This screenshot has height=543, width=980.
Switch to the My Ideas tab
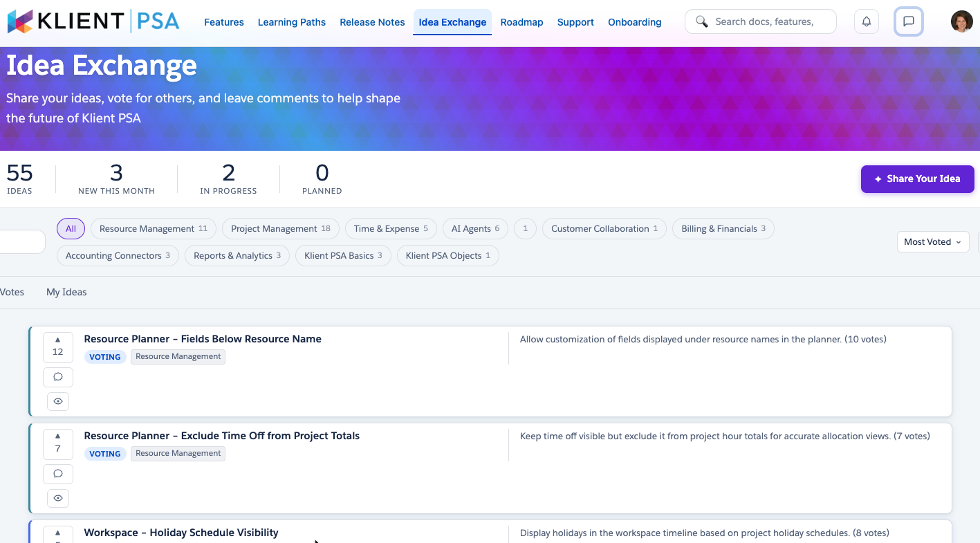click(66, 292)
